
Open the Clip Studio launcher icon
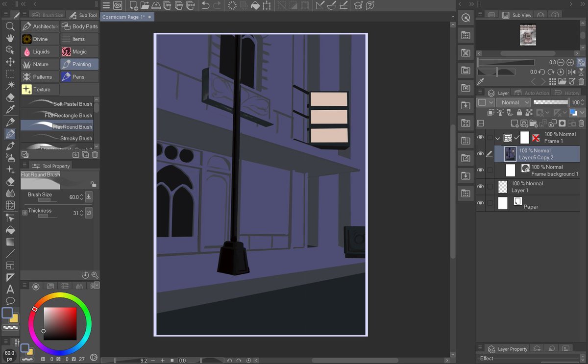[x=118, y=5]
